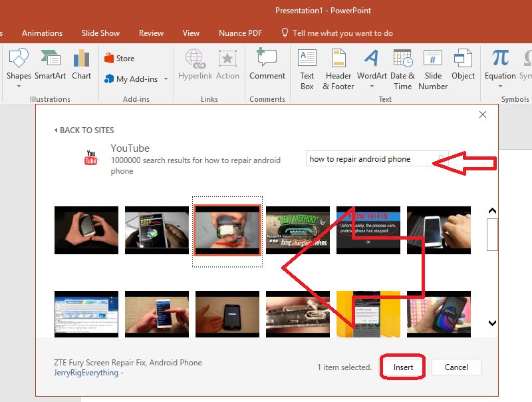Click the Action button in Links
This screenshot has width=532, height=402.
(227, 64)
